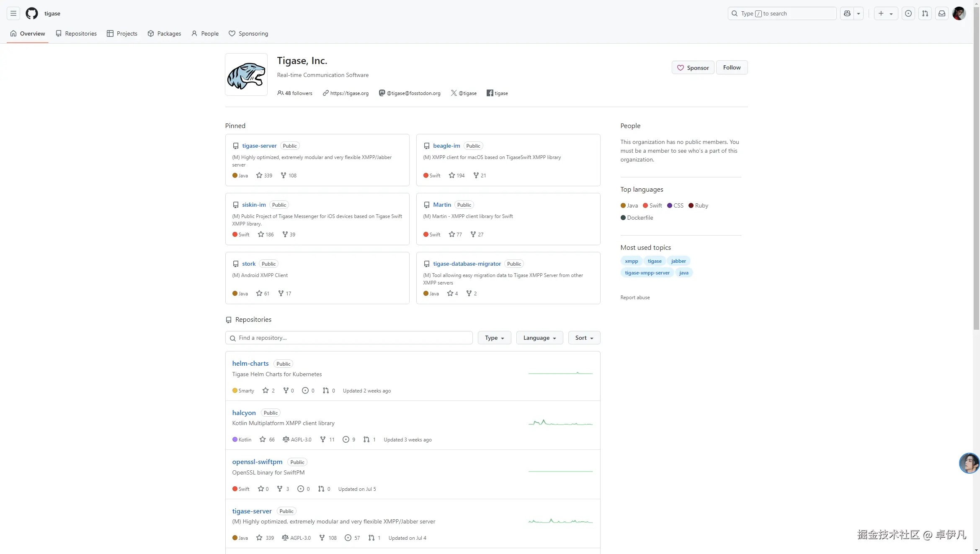
Task: Filter by Ruby in Top languages
Action: 698,205
